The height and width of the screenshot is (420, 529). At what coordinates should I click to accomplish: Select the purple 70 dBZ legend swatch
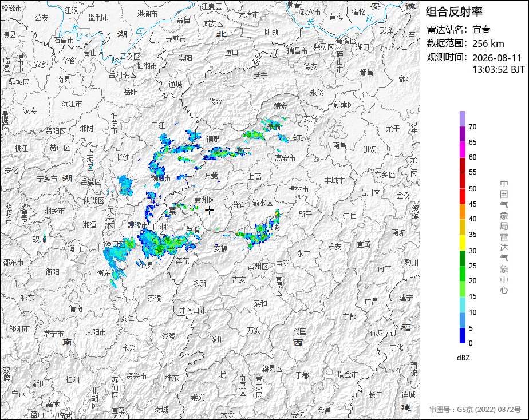point(462,118)
